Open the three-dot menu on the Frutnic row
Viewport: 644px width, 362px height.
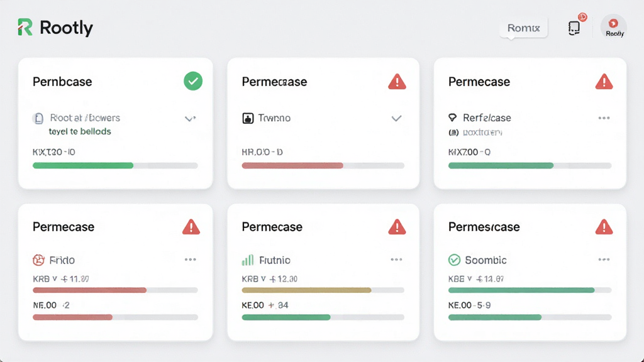click(396, 260)
